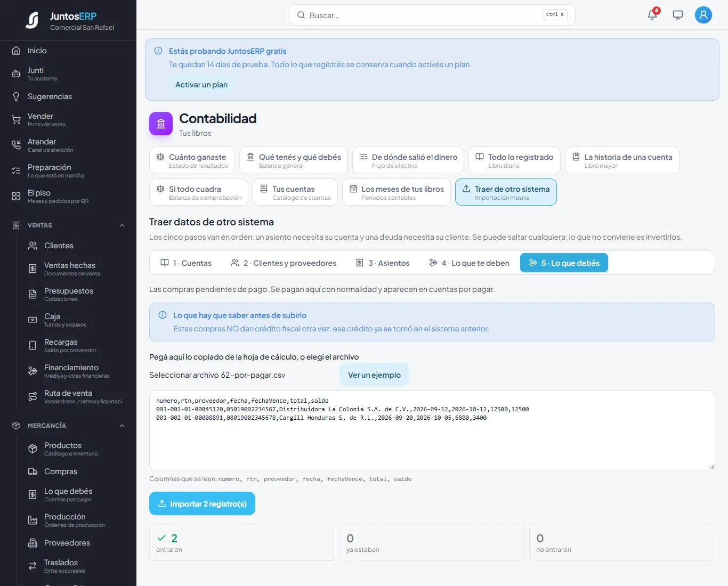Click Ver un ejemplo button
728x586 pixels.
tap(374, 375)
